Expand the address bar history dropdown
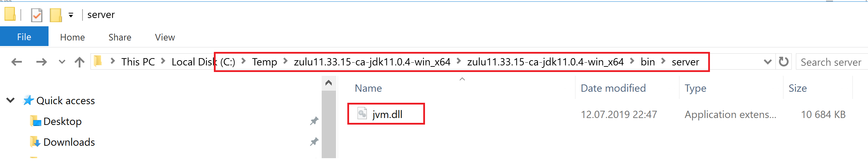 pos(767,62)
